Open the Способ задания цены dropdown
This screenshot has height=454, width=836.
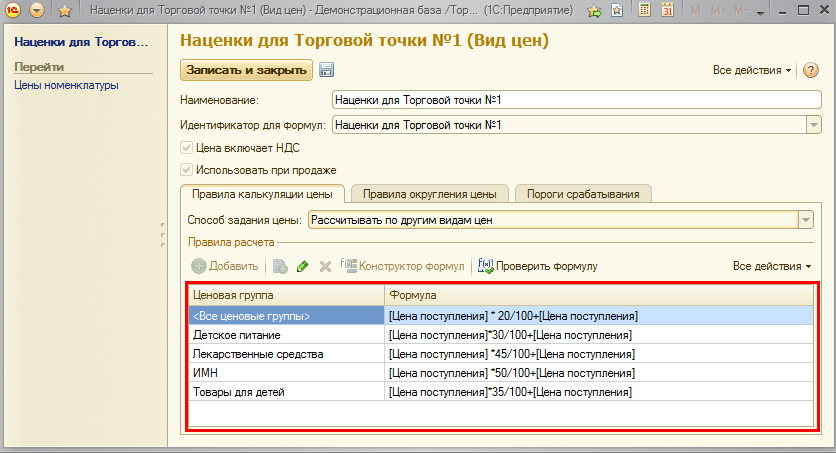(x=805, y=220)
